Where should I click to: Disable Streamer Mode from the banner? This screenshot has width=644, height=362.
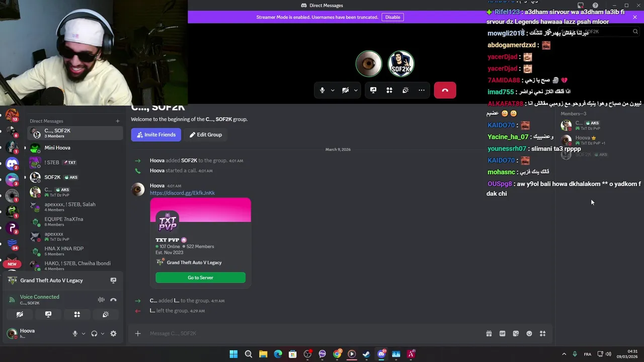click(x=392, y=17)
